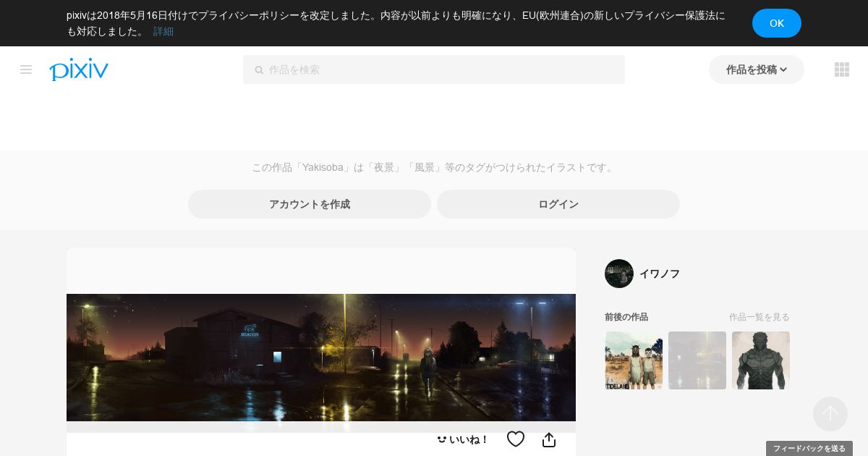Viewport: 868px width, 456px height.
Task: Click the search magnifier icon
Action: click(x=259, y=70)
